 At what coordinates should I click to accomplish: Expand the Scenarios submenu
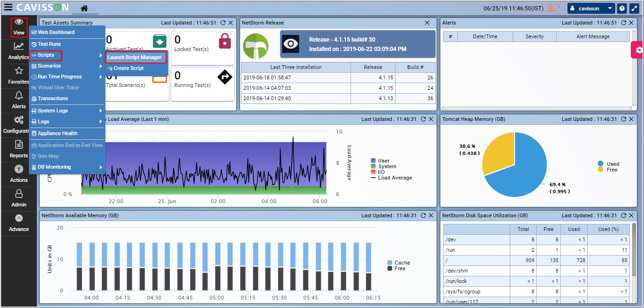tap(67, 66)
